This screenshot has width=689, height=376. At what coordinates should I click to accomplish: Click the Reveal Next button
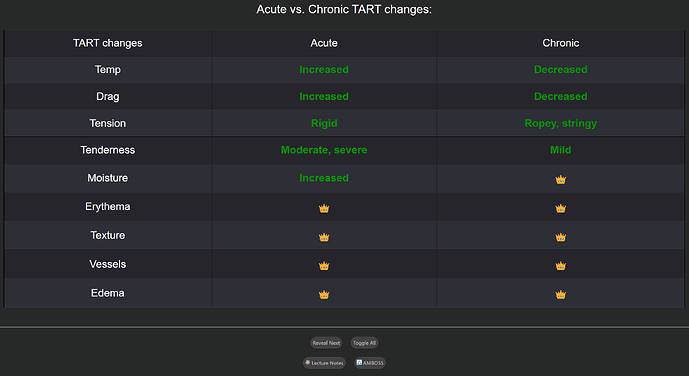(x=326, y=343)
